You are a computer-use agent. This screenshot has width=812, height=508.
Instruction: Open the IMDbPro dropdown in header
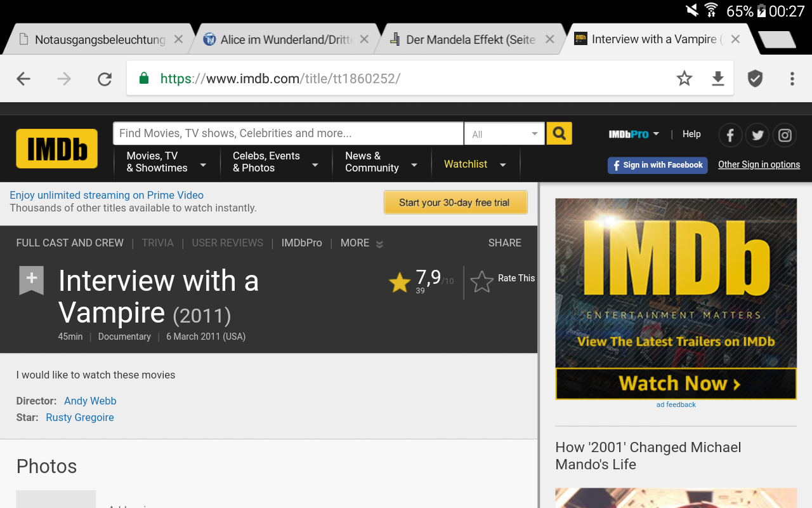634,134
